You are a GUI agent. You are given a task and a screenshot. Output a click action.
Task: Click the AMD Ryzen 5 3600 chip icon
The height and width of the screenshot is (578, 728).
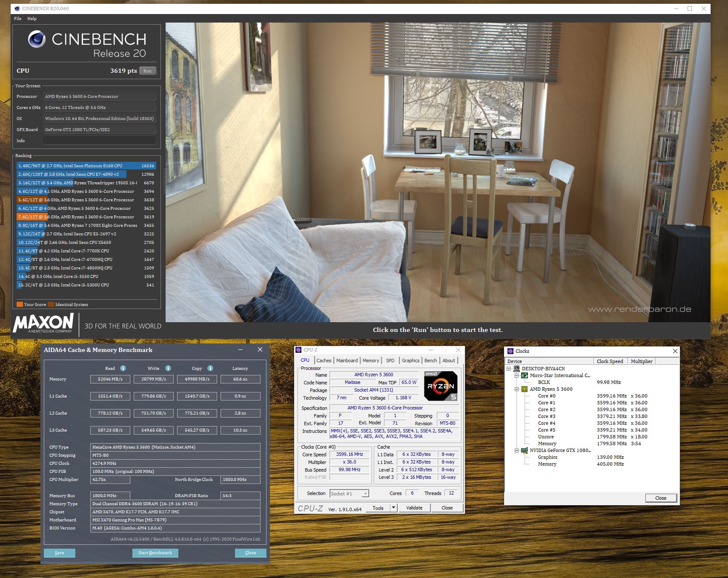point(525,389)
